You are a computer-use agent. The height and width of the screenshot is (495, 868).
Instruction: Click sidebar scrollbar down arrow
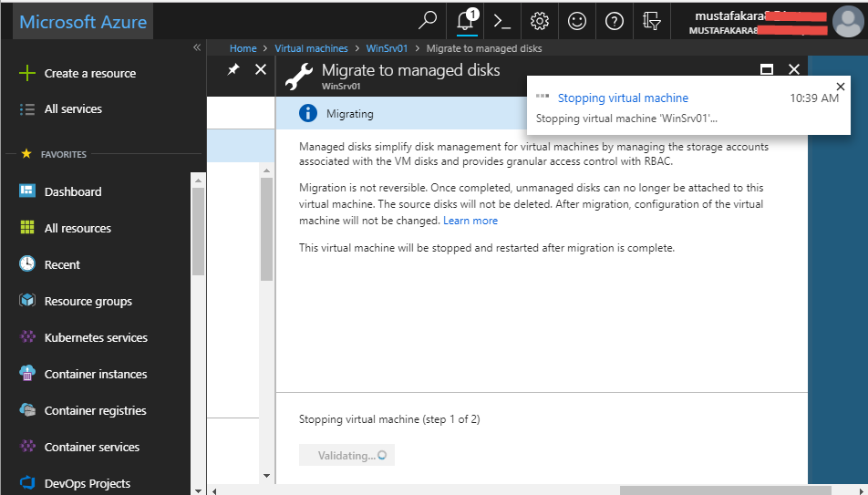tap(198, 490)
